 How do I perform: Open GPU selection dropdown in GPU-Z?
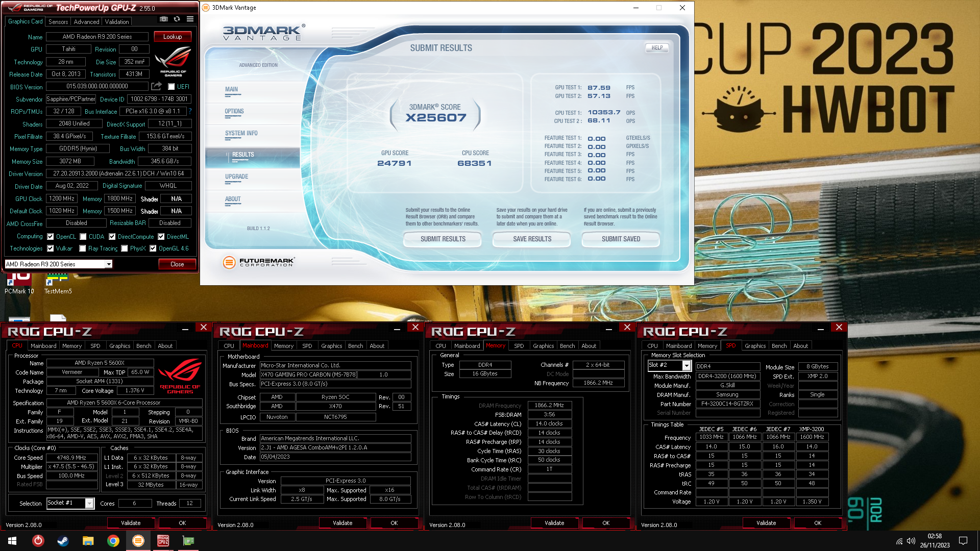tap(109, 264)
